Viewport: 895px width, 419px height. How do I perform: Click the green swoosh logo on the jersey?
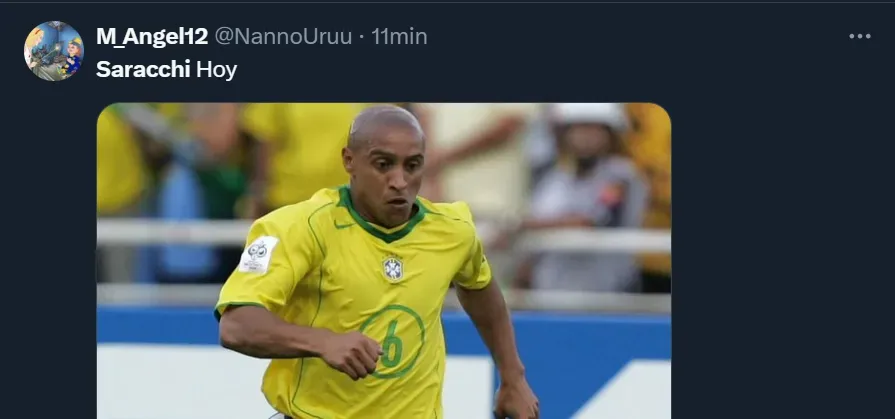(344, 224)
